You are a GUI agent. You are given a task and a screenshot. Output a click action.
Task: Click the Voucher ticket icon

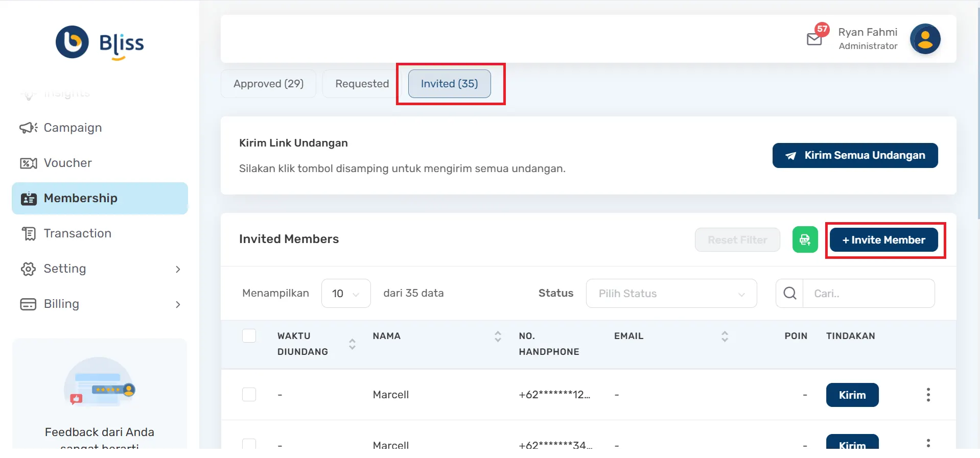[x=29, y=163]
